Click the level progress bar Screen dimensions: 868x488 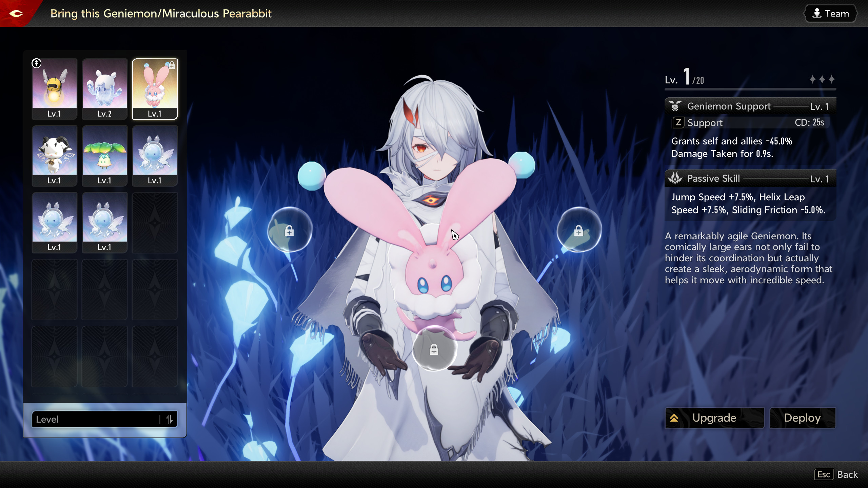click(750, 89)
